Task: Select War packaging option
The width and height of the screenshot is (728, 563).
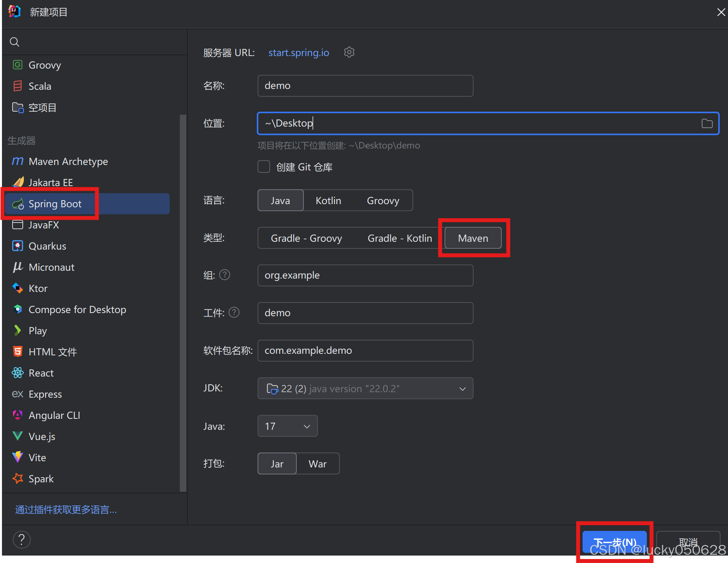Action: (318, 463)
